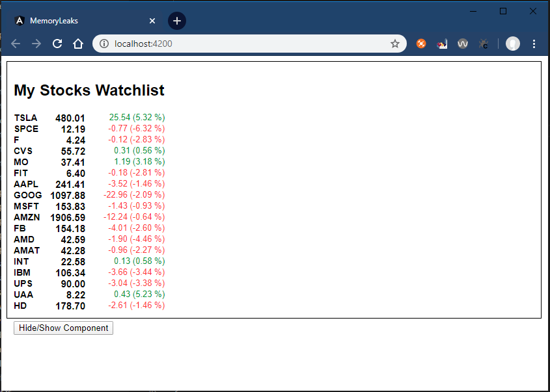Viewport: 550px width, 392px height.
Task: Click the AMZN ticker symbol
Action: coord(27,217)
